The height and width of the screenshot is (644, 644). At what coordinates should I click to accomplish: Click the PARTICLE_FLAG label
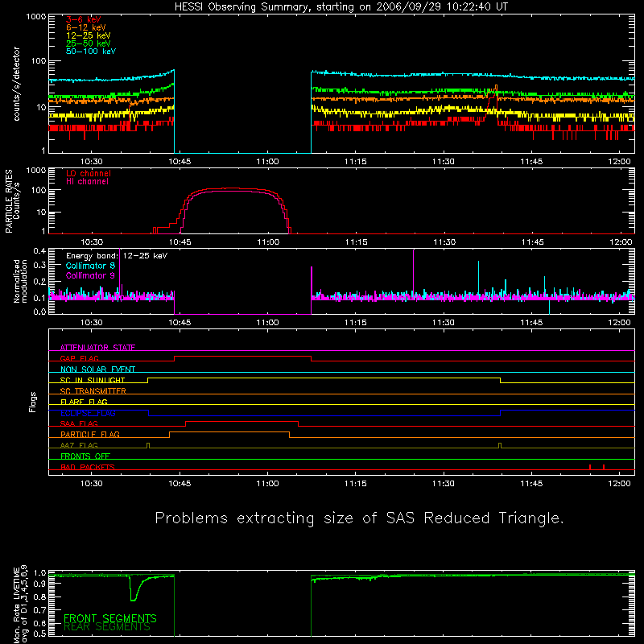click(90, 434)
